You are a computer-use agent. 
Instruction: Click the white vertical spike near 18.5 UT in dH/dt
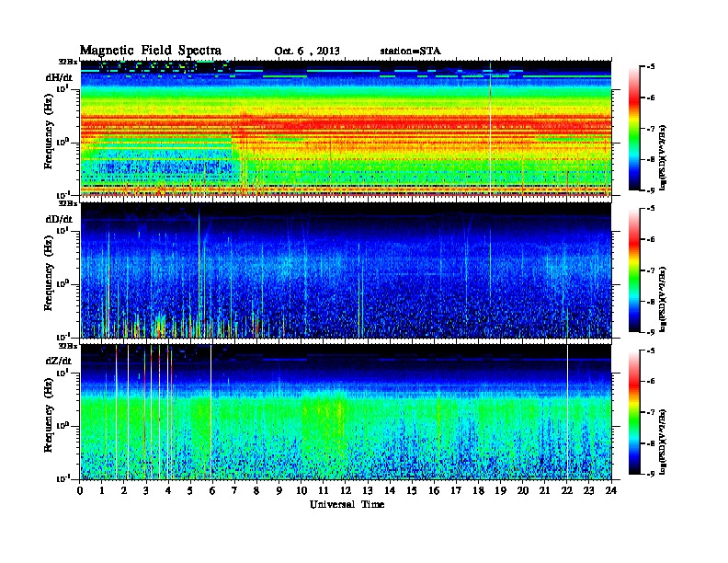point(490,129)
